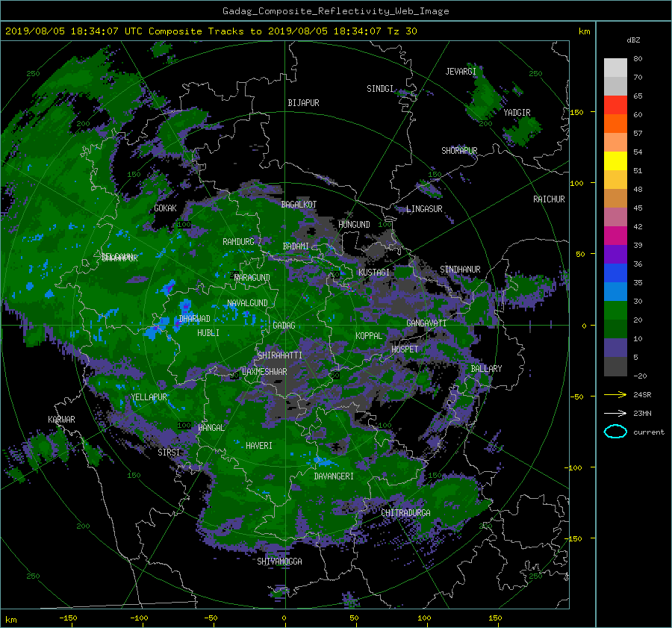Click the KARWAR city label
Image resolution: width=672 pixels, height=628 pixels.
(61, 419)
